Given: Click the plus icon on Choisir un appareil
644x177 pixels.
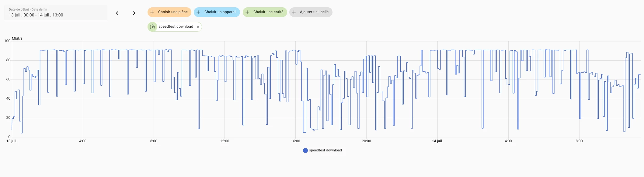Looking at the screenshot, I should pos(198,12).
